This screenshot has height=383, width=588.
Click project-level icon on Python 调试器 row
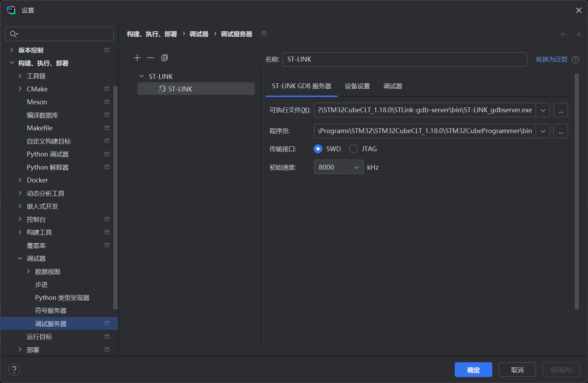[107, 154]
